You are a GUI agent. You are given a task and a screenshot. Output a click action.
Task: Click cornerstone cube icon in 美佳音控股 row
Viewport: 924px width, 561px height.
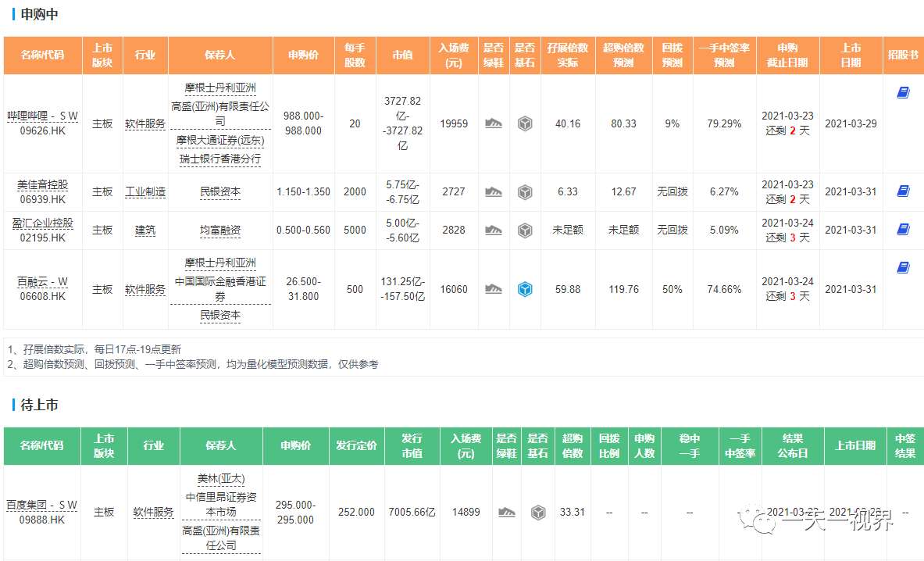pyautogui.click(x=524, y=192)
